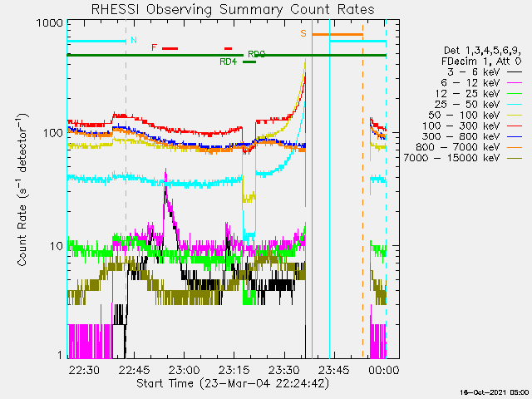The height and width of the screenshot is (399, 532).
Task: Click the x-axis tick label '22:30'
Action: coord(84,370)
